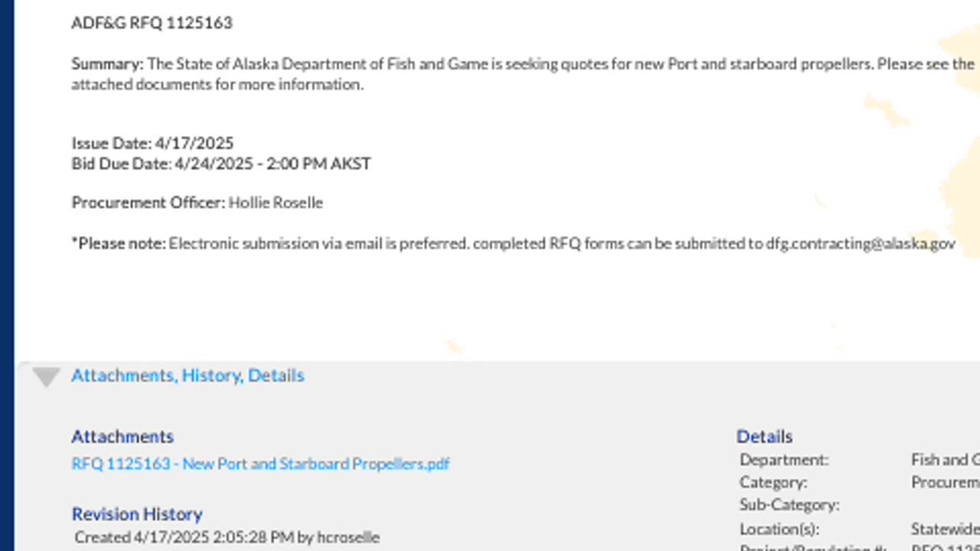Viewport: 980px width, 551px height.
Task: Click the bold Please note label
Action: click(119, 243)
